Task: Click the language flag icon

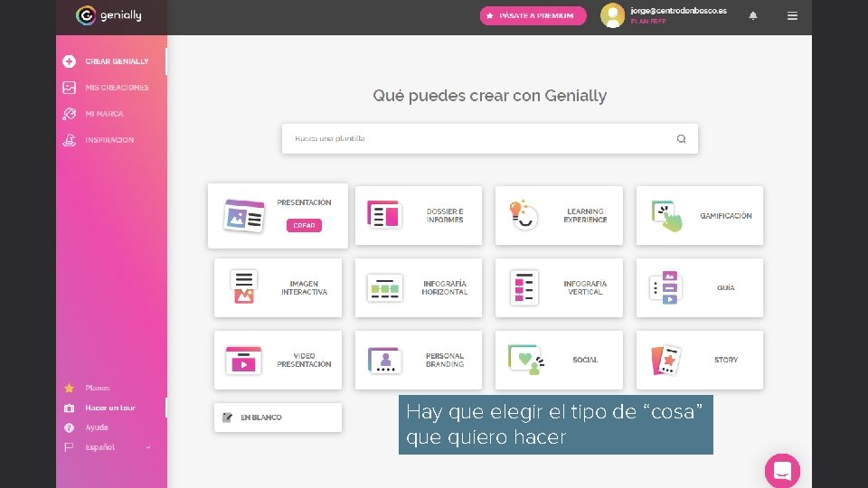Action: tap(69, 447)
